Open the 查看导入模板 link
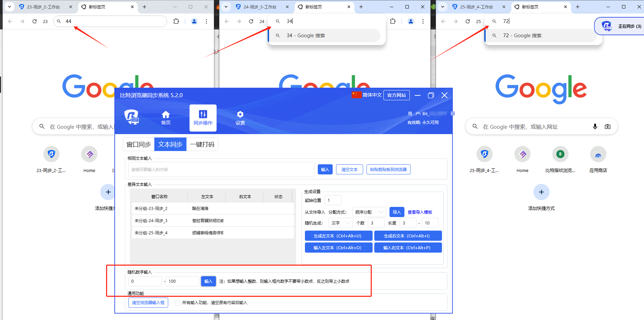The image size is (644, 320). coord(420,212)
